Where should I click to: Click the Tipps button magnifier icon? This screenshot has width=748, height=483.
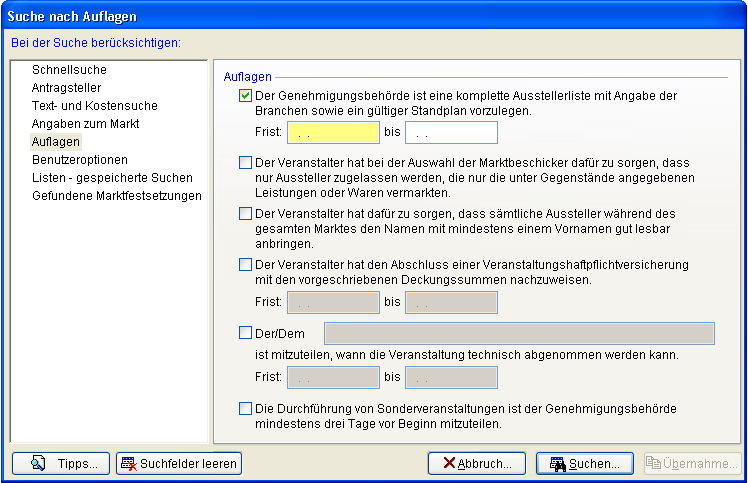tap(39, 464)
